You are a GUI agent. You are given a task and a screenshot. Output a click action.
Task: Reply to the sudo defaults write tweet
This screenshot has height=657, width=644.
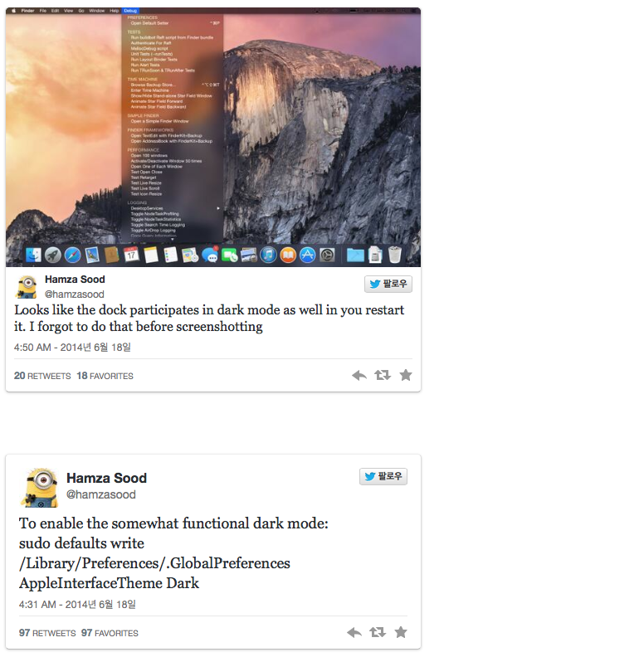pos(354,632)
